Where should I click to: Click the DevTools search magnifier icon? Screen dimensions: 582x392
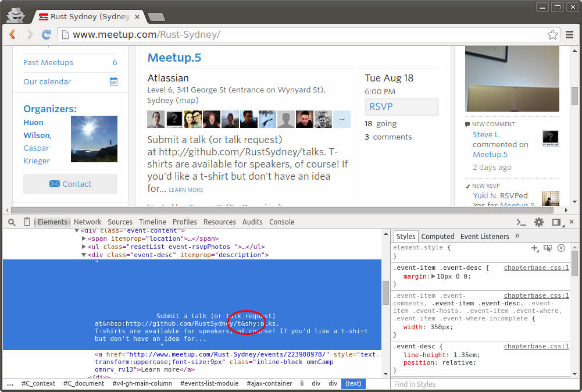coord(12,222)
